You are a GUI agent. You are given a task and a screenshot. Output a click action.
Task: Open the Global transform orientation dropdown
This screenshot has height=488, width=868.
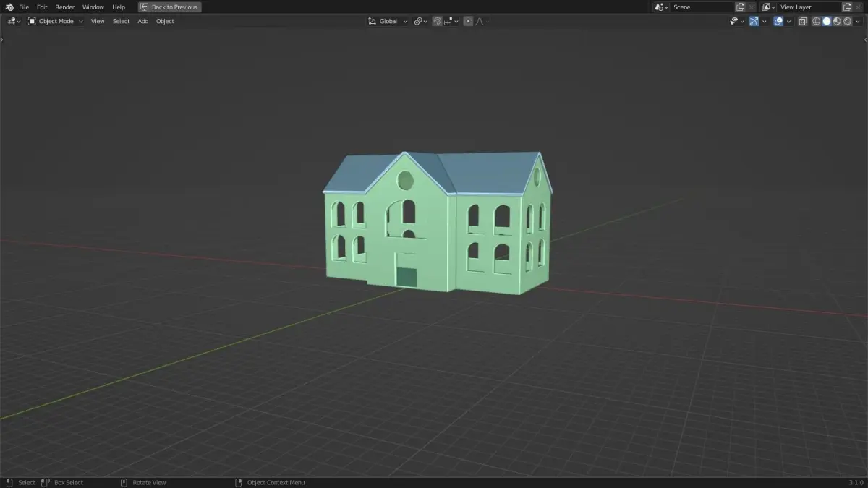pos(388,21)
